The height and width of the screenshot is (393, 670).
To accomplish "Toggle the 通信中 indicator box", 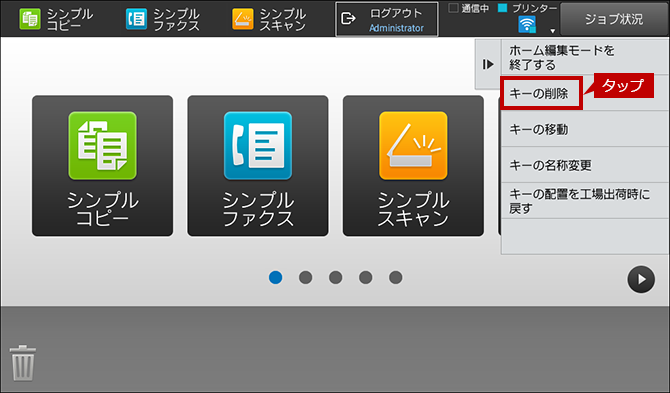I will 453,8.
